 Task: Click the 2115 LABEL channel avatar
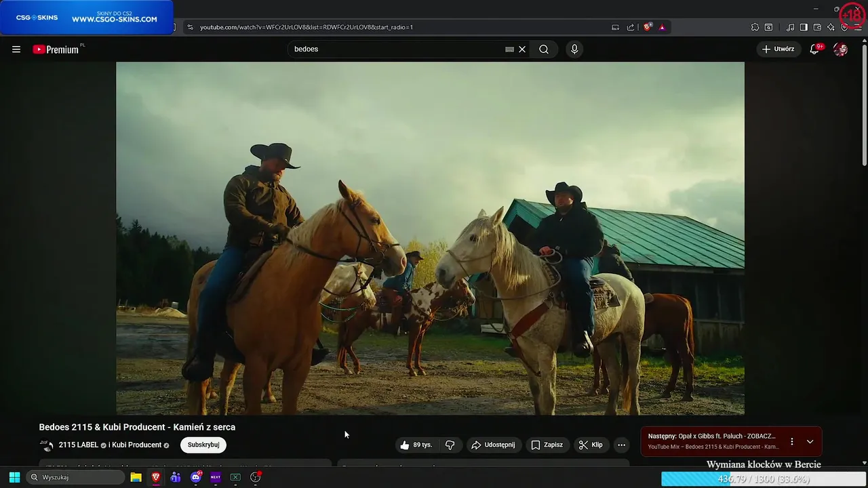coord(47,445)
